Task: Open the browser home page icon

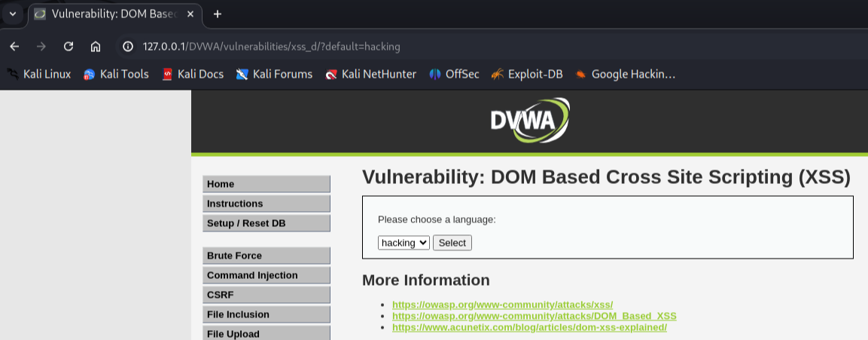Action: pos(96,47)
